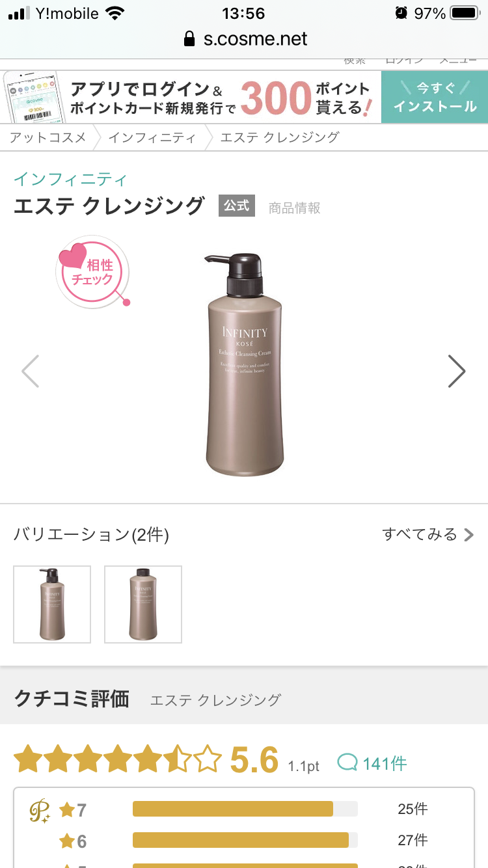Open the 141件 reviews link

pyautogui.click(x=385, y=763)
